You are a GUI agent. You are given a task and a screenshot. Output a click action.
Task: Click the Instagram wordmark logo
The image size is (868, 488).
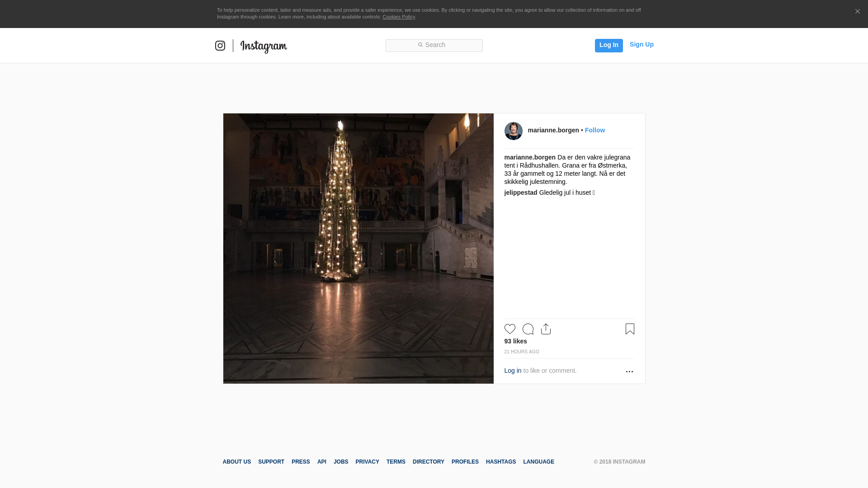(x=264, y=46)
